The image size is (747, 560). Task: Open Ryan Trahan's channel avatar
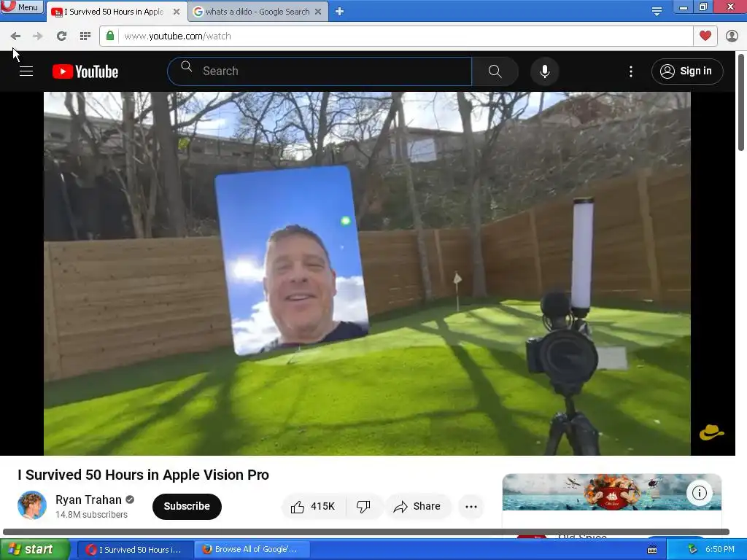pos(32,505)
